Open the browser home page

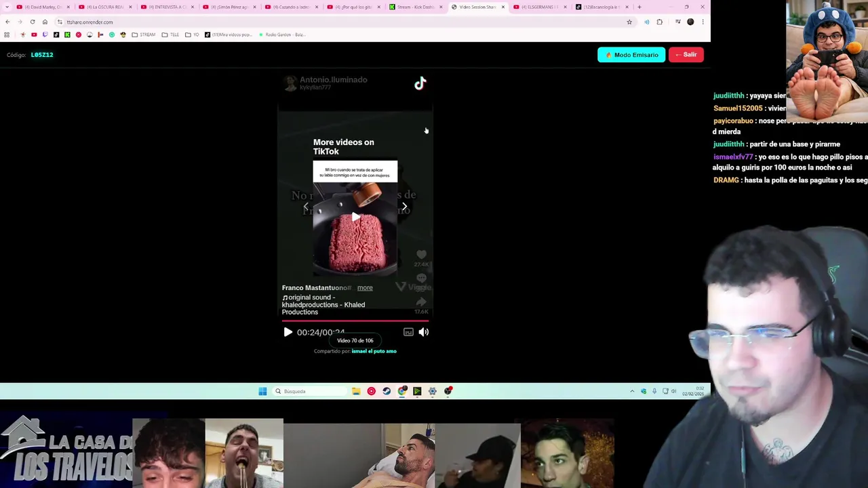tap(45, 22)
